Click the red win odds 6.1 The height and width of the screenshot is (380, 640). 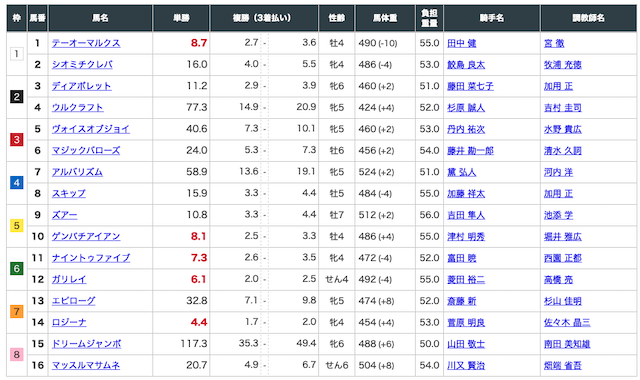199,280
